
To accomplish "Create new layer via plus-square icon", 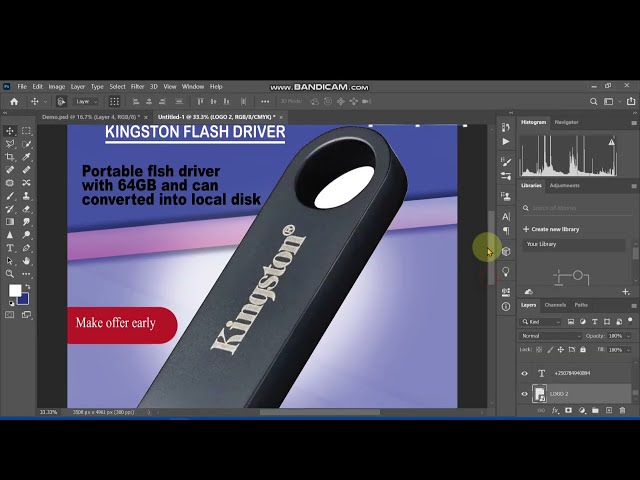I will [x=609, y=411].
